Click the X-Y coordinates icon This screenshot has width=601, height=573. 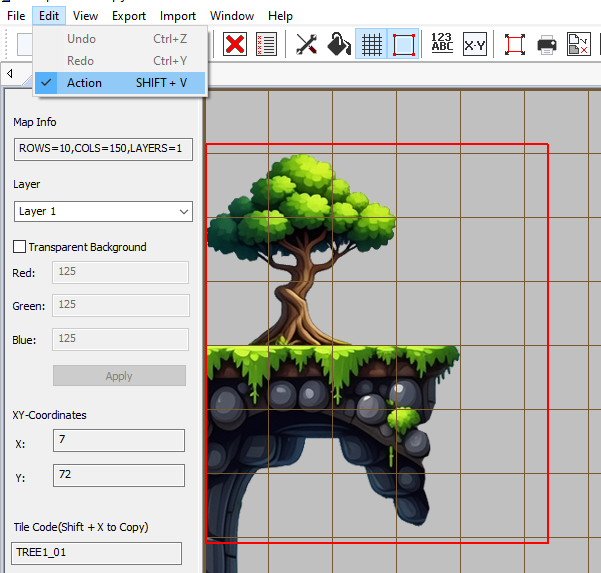[474, 44]
